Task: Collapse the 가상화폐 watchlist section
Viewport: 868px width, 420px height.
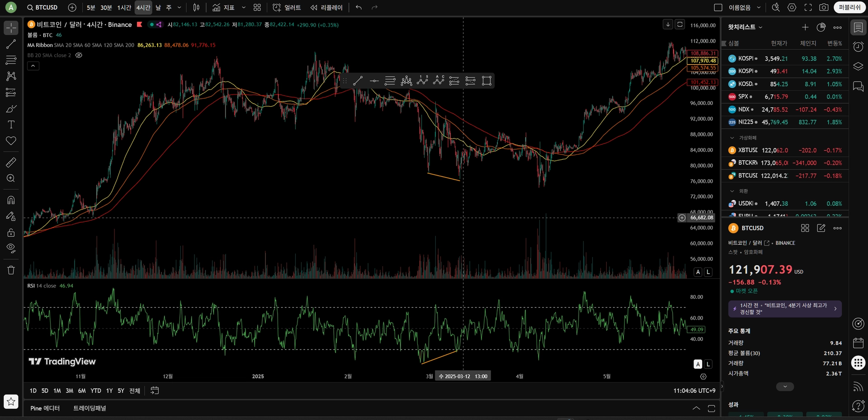Action: (x=732, y=138)
